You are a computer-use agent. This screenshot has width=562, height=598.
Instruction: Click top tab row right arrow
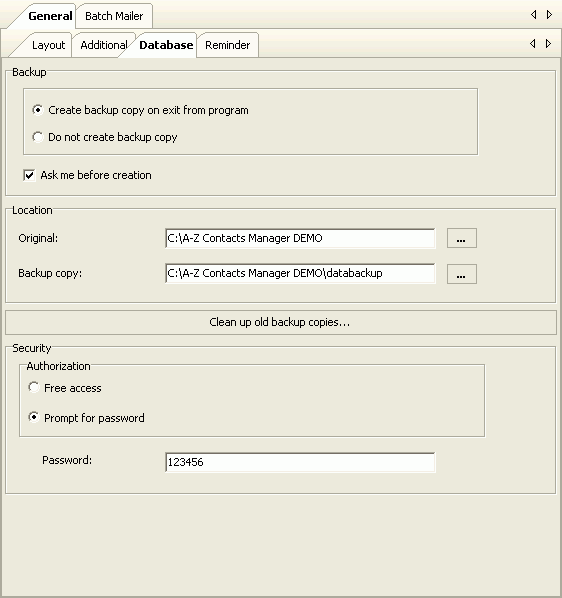(549, 14)
